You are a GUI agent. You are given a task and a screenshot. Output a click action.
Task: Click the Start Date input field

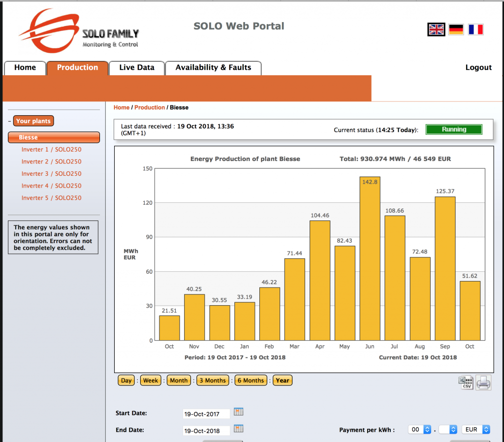(x=206, y=414)
